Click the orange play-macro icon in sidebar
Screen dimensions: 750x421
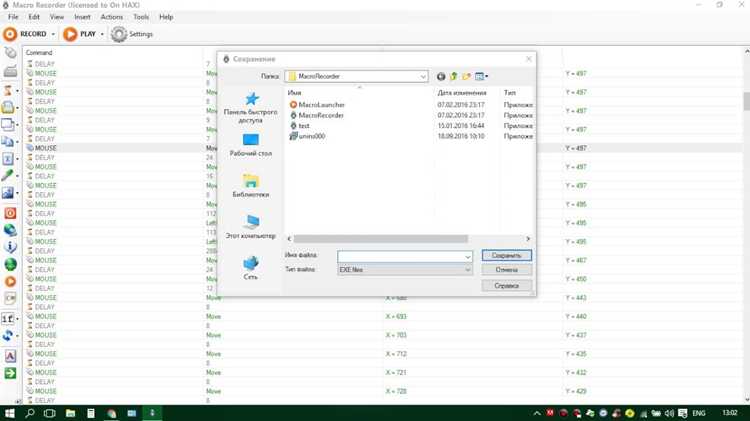click(10, 281)
